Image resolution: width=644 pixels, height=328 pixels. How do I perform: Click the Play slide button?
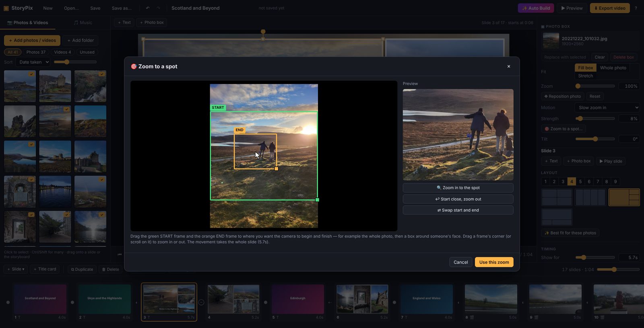coord(611,161)
